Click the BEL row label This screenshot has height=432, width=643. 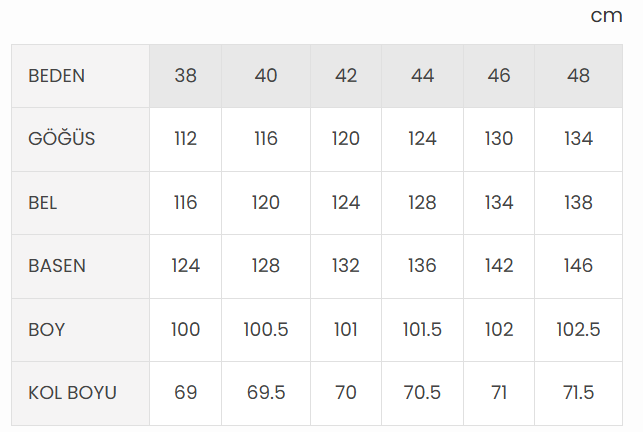point(43,203)
